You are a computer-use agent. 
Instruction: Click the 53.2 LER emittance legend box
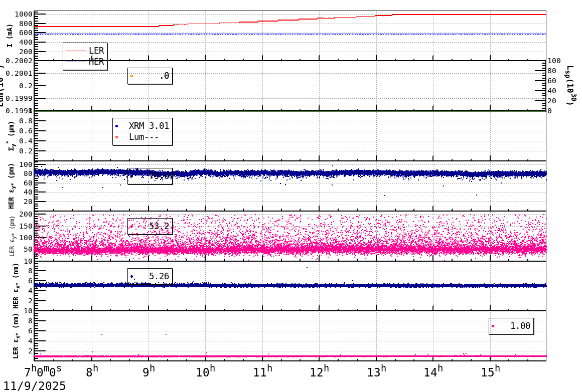tap(150, 227)
